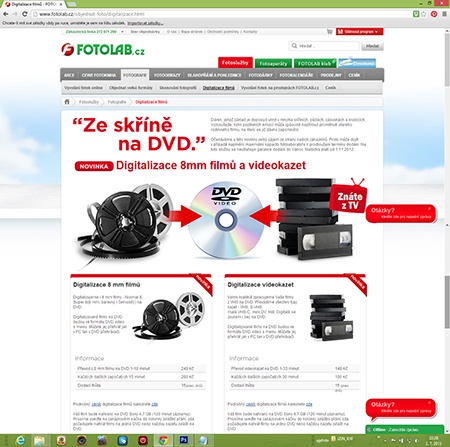This screenshot has height=447, width=450.
Task: Bookmark the page with the star icon
Action: [424, 14]
